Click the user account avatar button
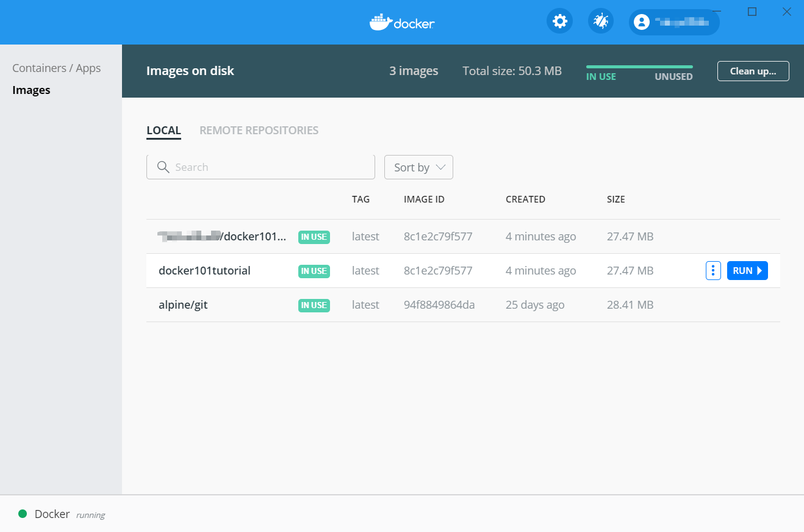 pyautogui.click(x=674, y=22)
